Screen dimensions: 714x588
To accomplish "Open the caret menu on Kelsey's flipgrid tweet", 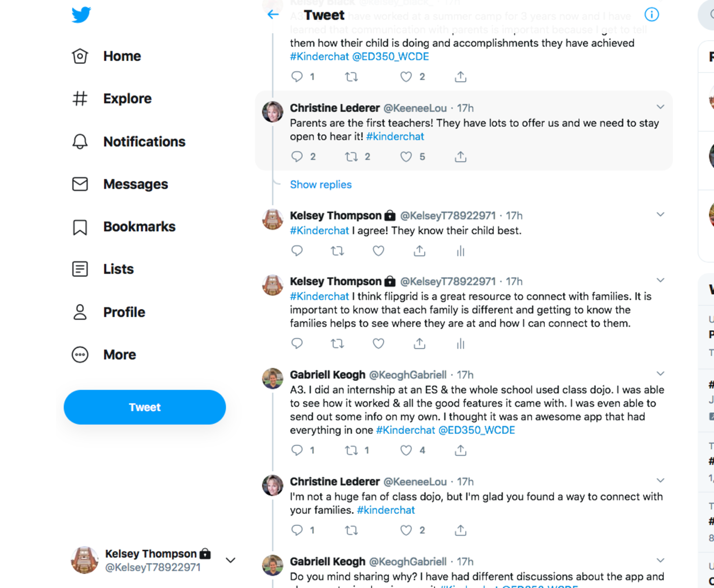I will (660, 280).
